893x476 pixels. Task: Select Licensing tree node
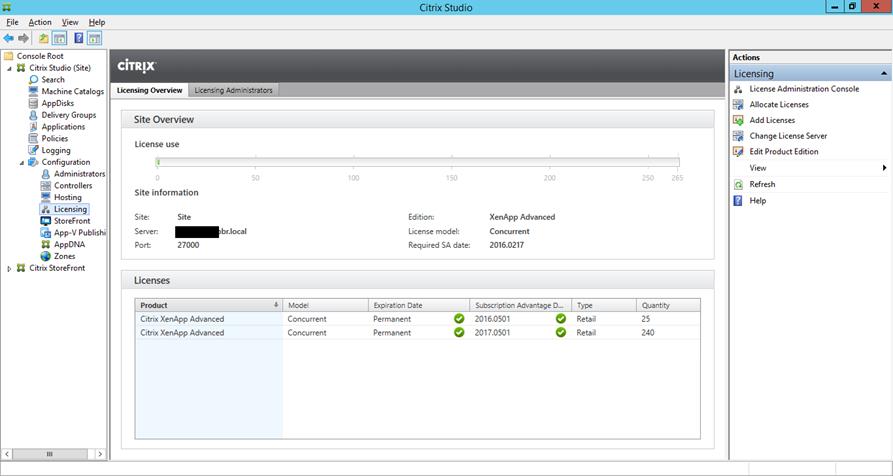tap(70, 209)
